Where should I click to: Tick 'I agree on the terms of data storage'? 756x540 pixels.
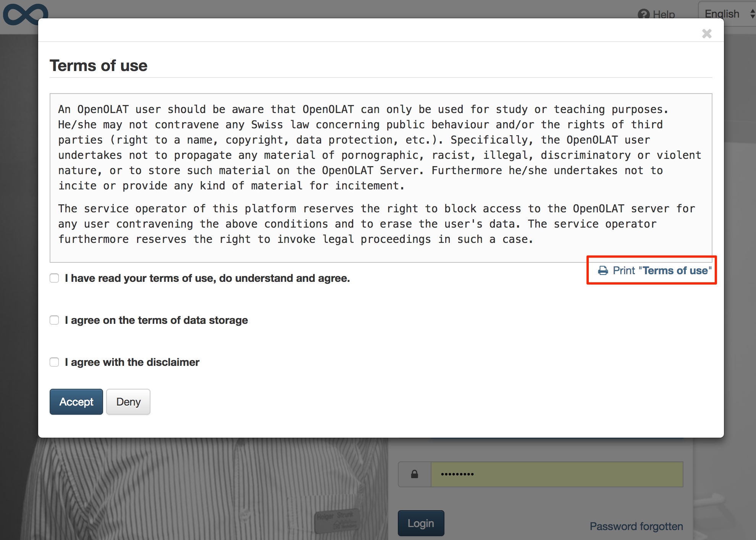coord(54,320)
